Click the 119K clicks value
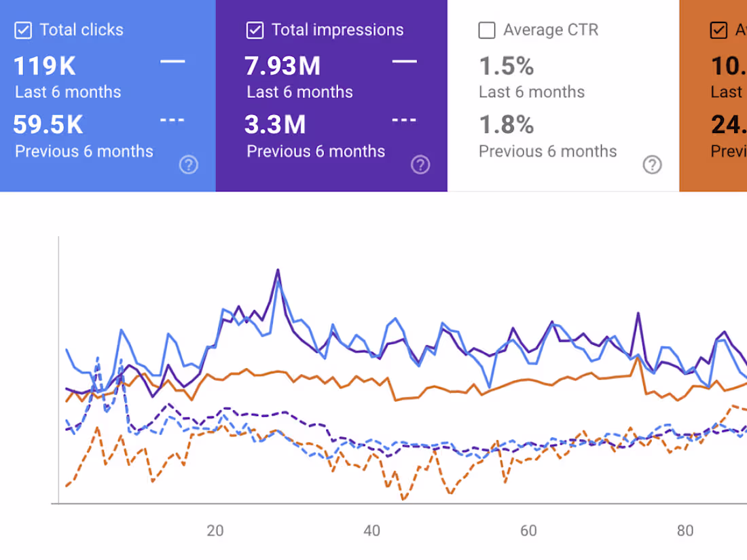 tap(44, 65)
